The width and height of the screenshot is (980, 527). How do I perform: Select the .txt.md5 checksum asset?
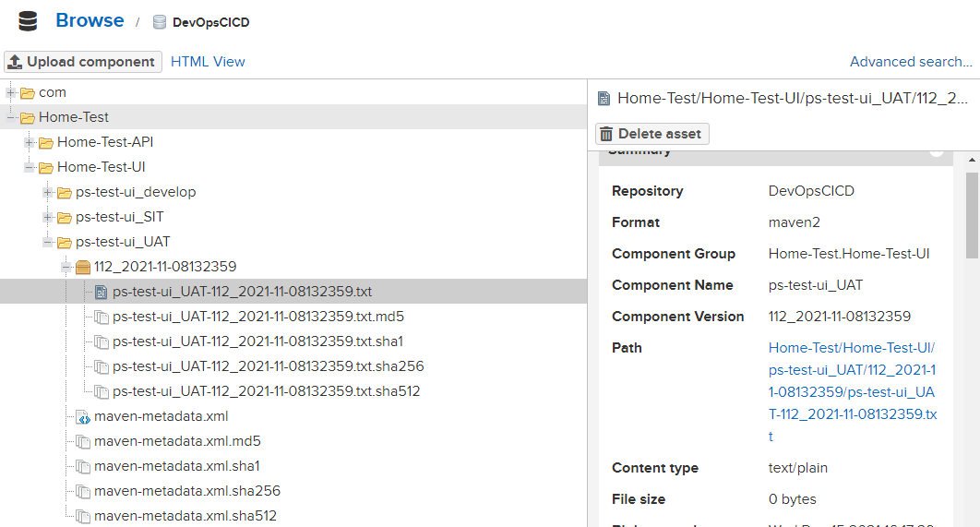pos(258,317)
